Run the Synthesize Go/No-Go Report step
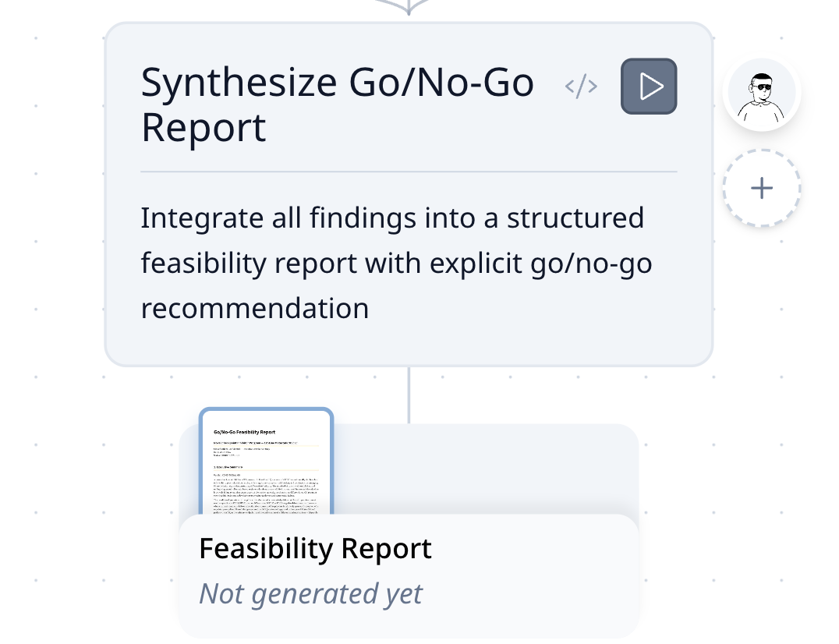Screen dimensions: 839x644 pos(649,87)
